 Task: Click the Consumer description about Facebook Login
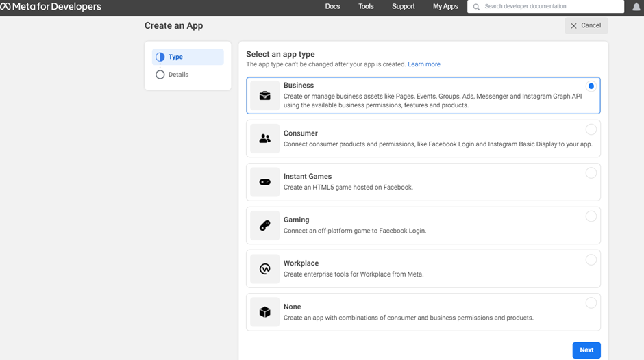[x=438, y=144]
